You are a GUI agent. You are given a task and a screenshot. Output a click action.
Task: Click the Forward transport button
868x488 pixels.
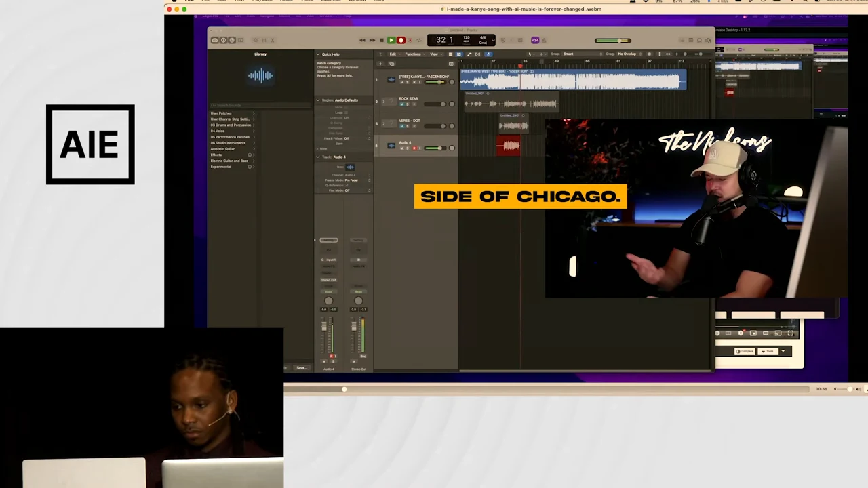point(372,40)
